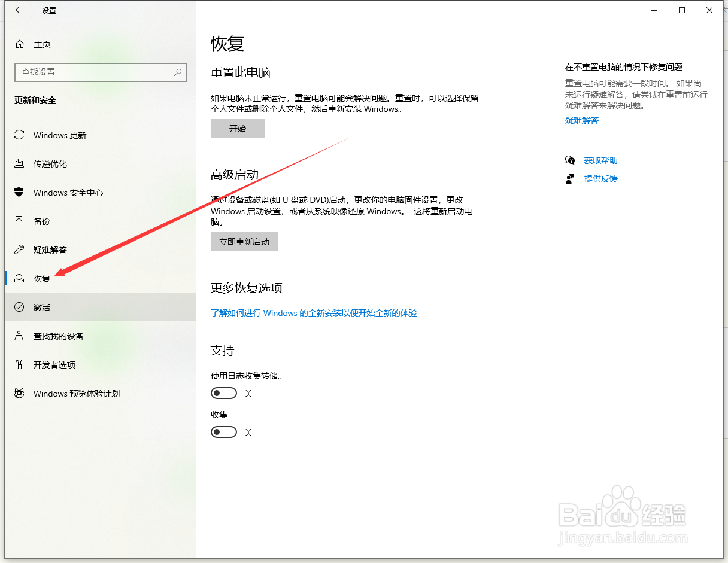Click the 重置此电脑 heading

click(x=241, y=72)
